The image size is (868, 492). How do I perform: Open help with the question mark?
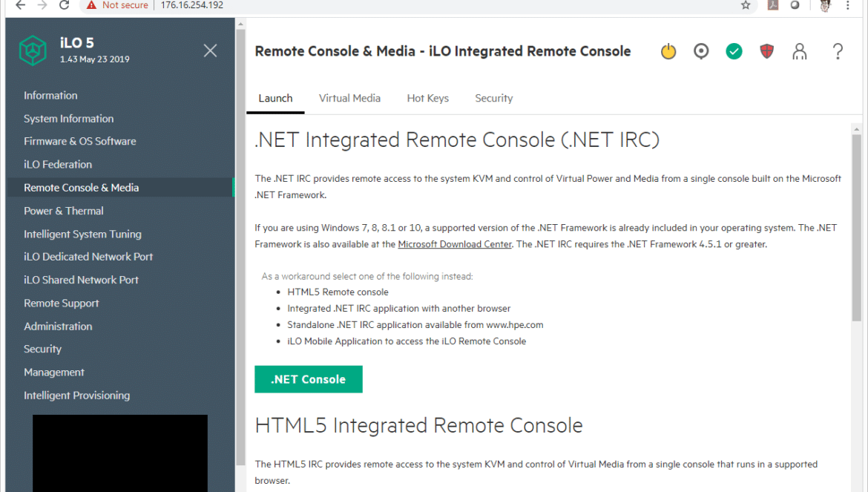838,51
